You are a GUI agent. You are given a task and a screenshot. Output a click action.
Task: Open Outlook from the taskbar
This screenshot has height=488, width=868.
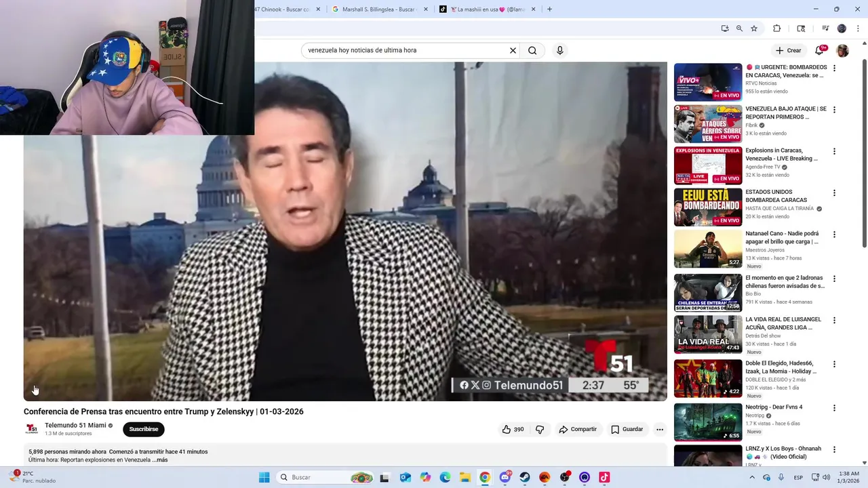click(406, 477)
